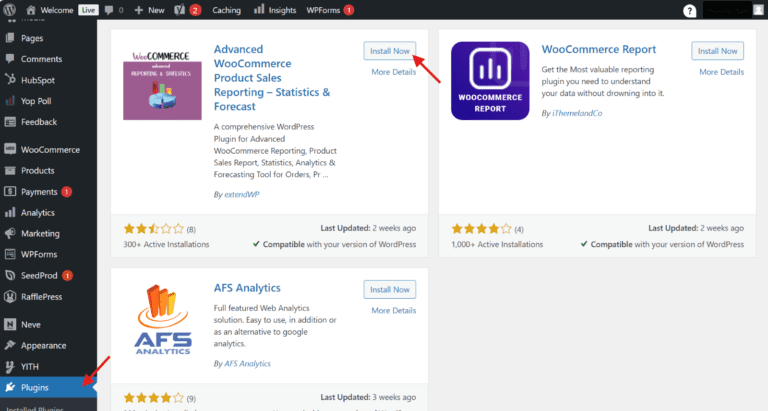Click the WooCommerce sidebar icon
Image resolution: width=768 pixels, height=411 pixels.
tap(10, 149)
